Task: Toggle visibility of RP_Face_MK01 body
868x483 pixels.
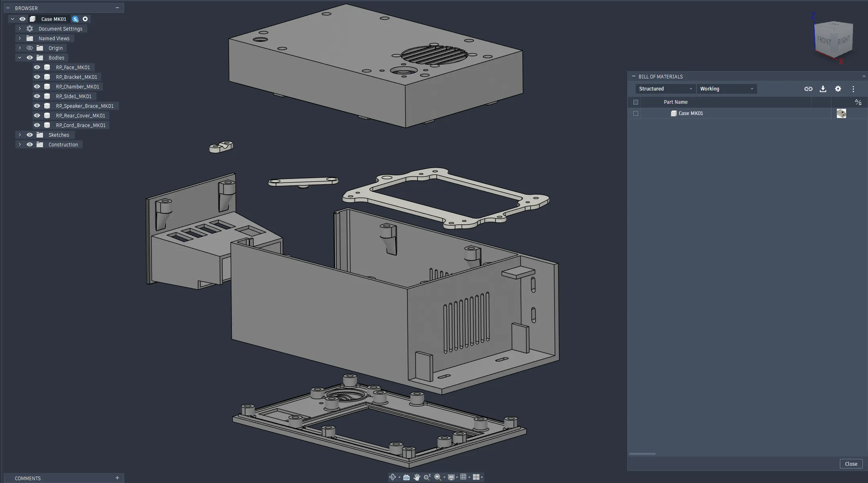Action: pyautogui.click(x=37, y=67)
